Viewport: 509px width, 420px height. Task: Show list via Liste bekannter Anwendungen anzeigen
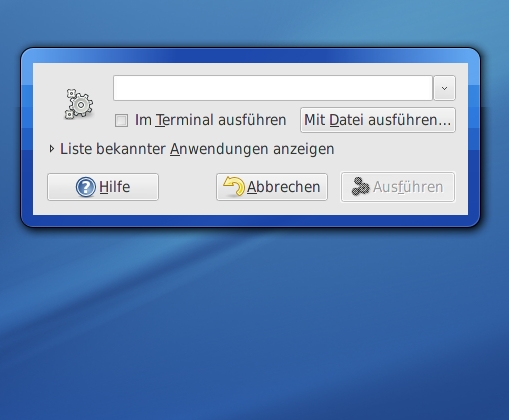coord(197,149)
